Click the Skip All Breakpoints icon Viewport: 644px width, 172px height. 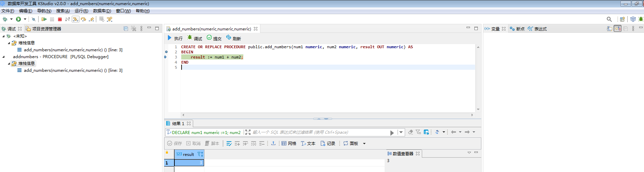[33, 19]
